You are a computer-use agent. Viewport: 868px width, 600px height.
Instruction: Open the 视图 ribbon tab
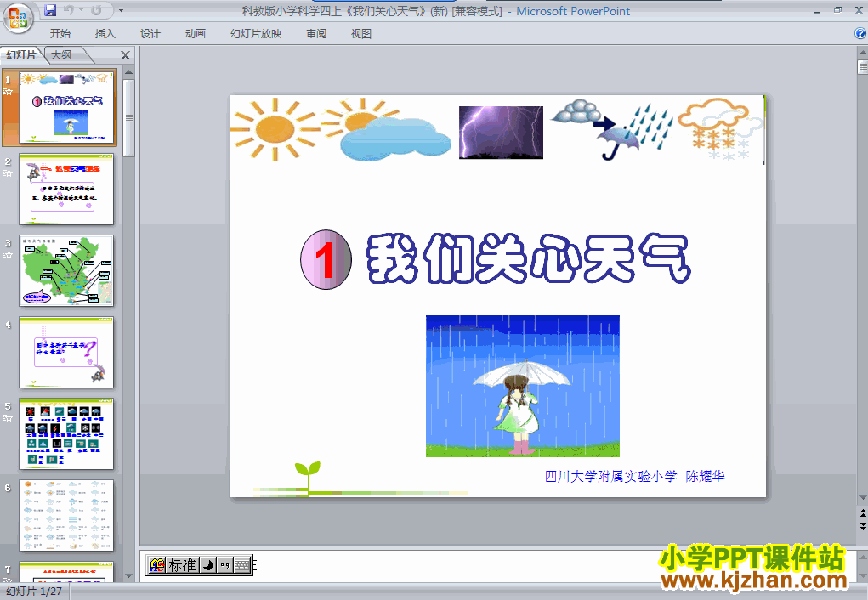click(x=361, y=34)
